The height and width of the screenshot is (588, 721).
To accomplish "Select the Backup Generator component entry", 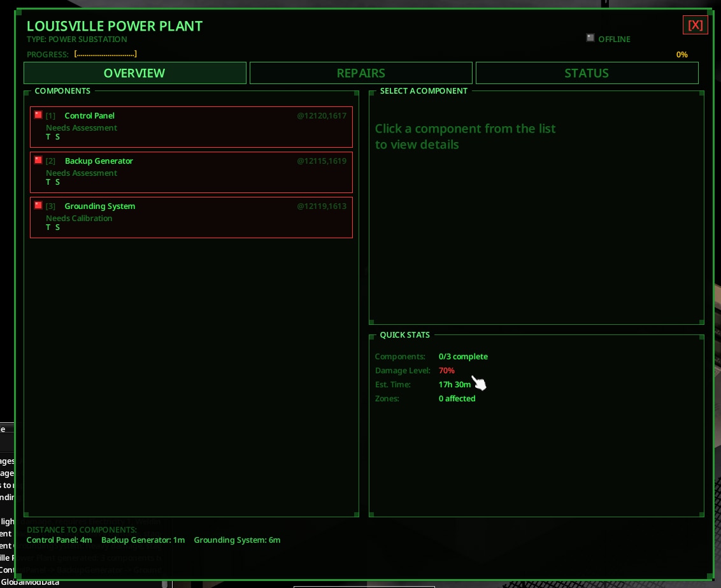I will coord(191,172).
